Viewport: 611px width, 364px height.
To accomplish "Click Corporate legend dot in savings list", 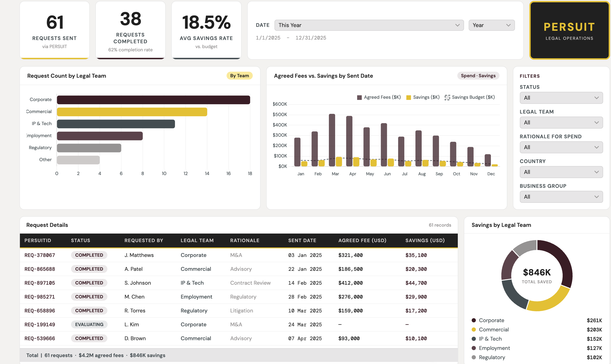I will pyautogui.click(x=474, y=320).
